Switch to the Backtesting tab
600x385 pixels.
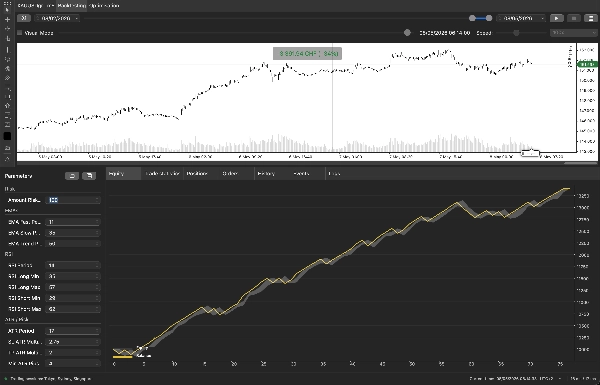(x=71, y=6)
